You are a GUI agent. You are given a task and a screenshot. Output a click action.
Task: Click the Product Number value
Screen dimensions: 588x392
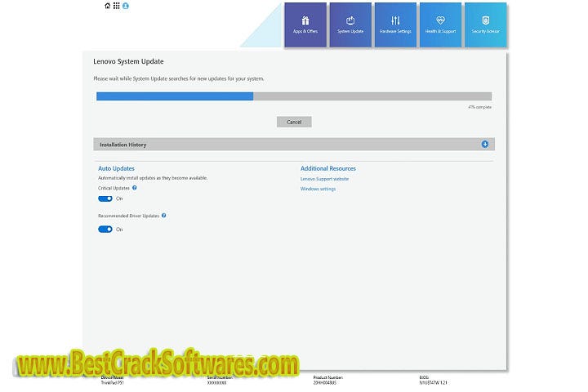click(x=325, y=383)
